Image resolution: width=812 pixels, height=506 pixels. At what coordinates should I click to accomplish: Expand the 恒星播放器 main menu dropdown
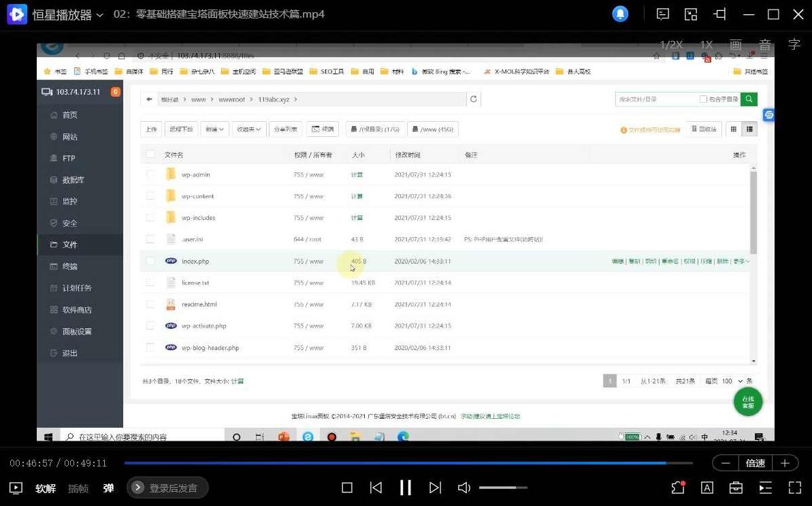(99, 15)
